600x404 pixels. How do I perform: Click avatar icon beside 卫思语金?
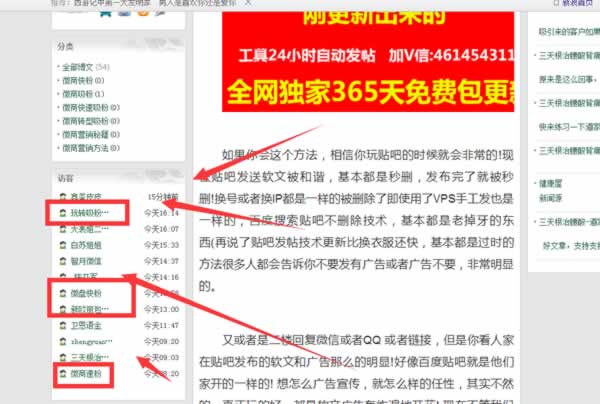(x=63, y=326)
